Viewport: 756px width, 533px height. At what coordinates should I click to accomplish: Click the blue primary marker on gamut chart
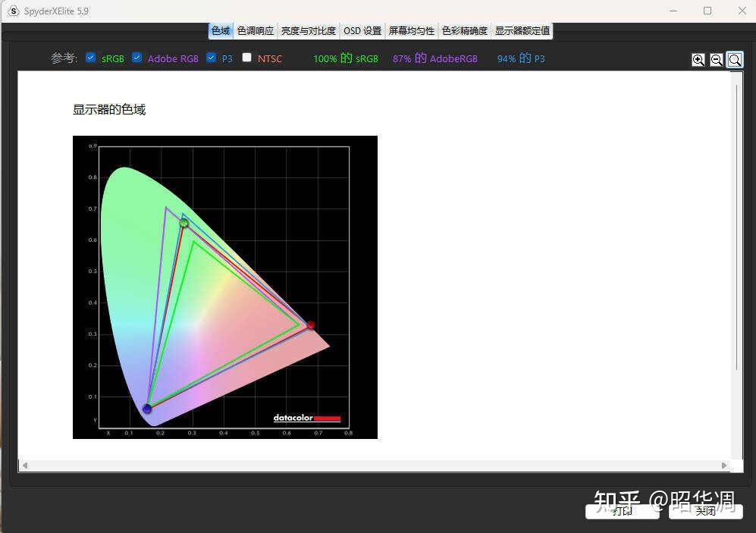click(x=147, y=409)
